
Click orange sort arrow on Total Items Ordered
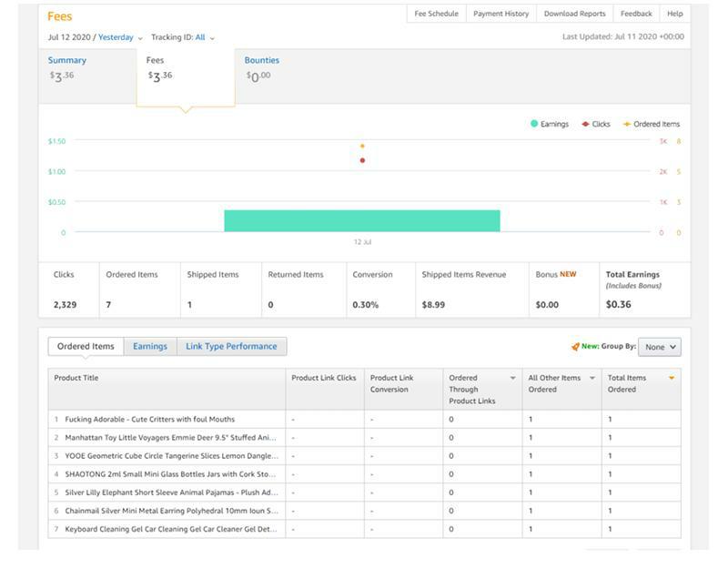[672, 378]
